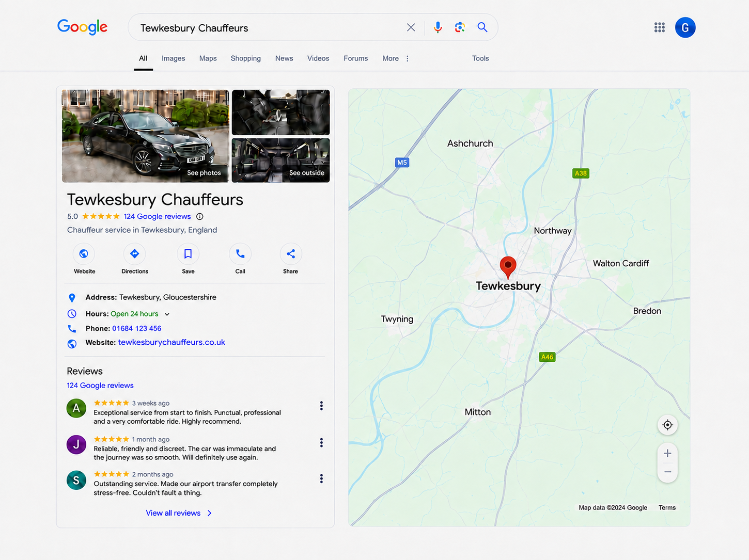Screen dimensions: 749x560
Task: Switch to the Maps tab
Action: [x=208, y=58]
